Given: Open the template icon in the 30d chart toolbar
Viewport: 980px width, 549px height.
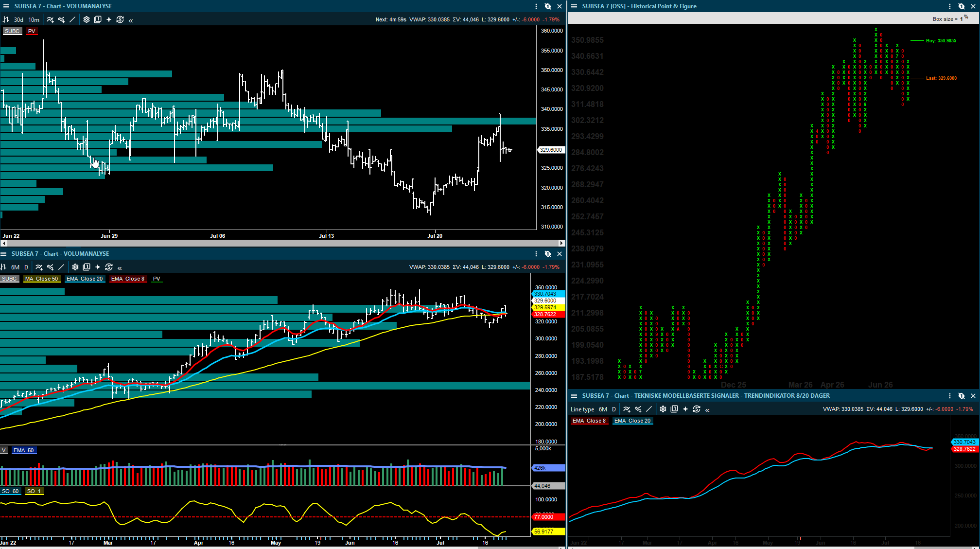Looking at the screenshot, I should pyautogui.click(x=97, y=19).
